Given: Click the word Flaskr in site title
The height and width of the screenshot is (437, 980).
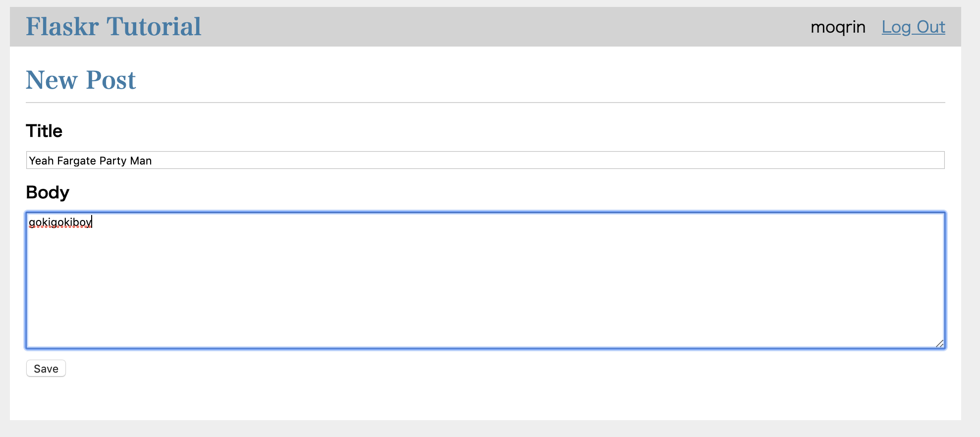Looking at the screenshot, I should [62, 27].
